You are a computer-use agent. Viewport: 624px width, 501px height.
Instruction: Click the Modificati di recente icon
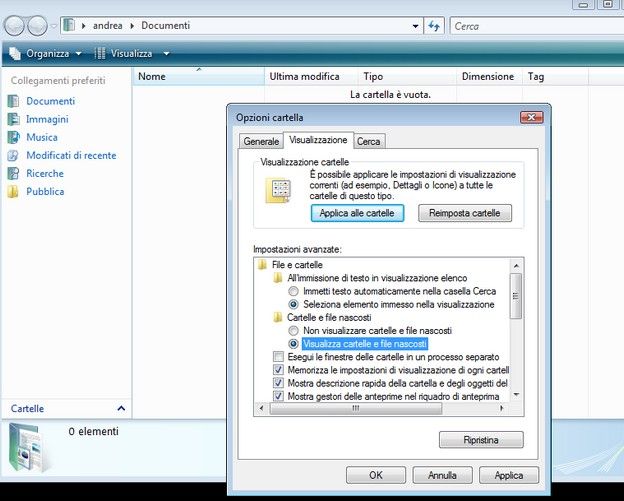[x=13, y=155]
